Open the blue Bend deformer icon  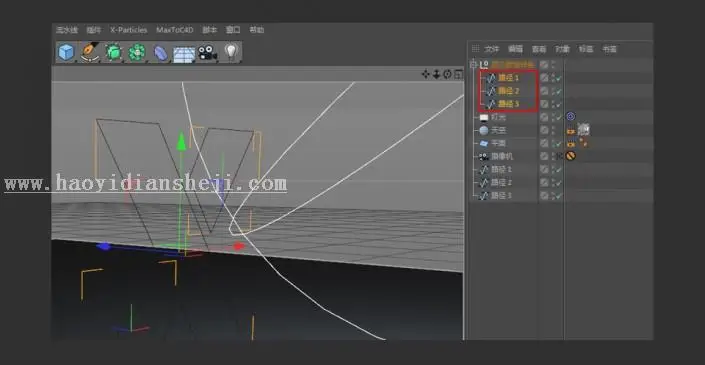(160, 53)
